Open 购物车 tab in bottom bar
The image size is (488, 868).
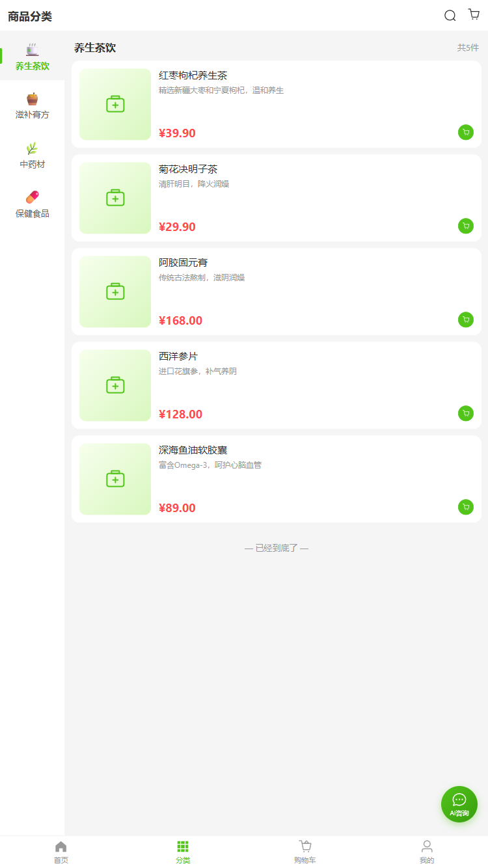[x=305, y=852]
